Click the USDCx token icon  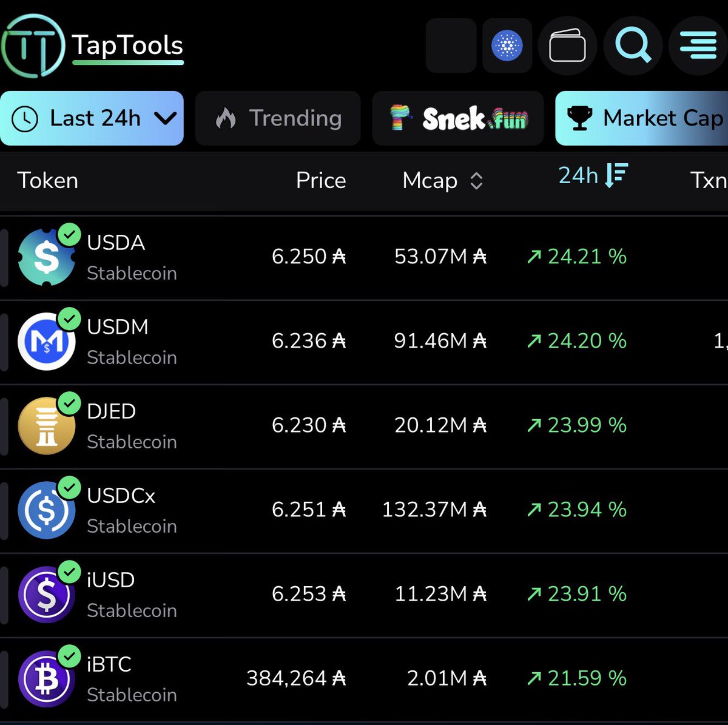[x=47, y=510]
